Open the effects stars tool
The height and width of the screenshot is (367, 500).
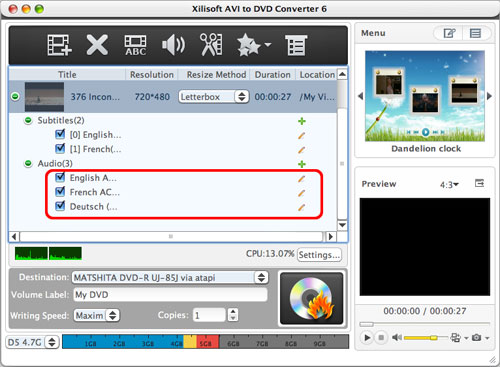(x=249, y=45)
